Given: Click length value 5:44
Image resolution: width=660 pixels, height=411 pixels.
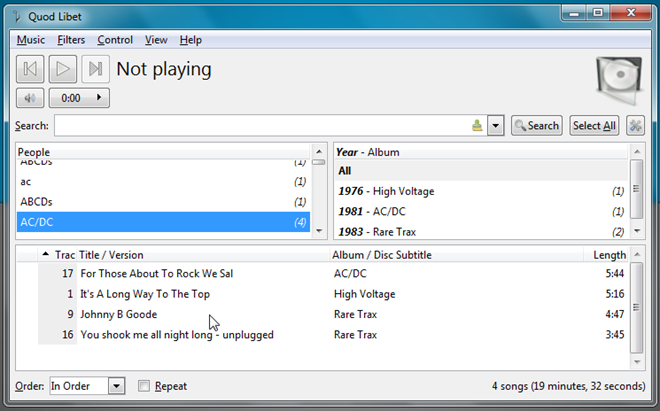Looking at the screenshot, I should point(615,274).
